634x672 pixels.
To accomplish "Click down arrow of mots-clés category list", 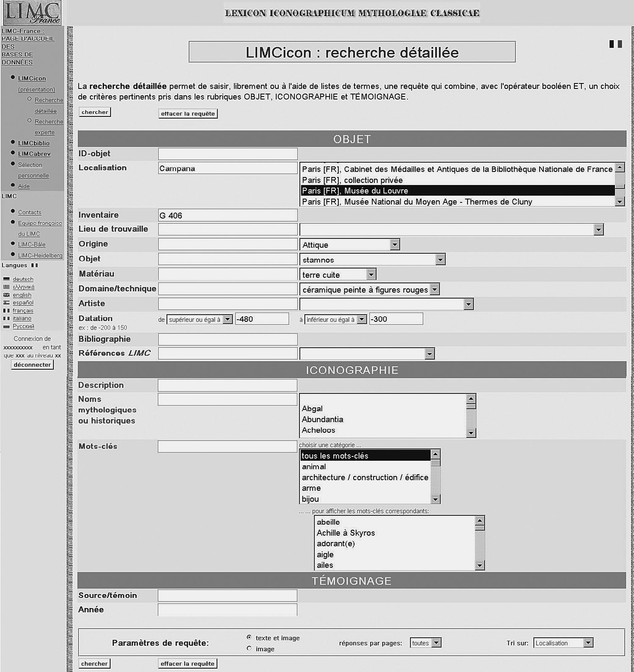I will [x=436, y=499].
